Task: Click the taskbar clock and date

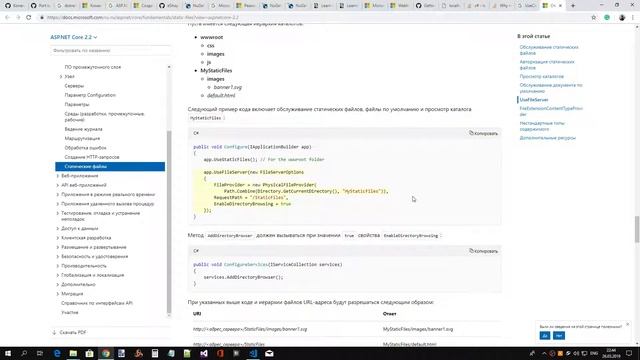Action: click(611, 353)
